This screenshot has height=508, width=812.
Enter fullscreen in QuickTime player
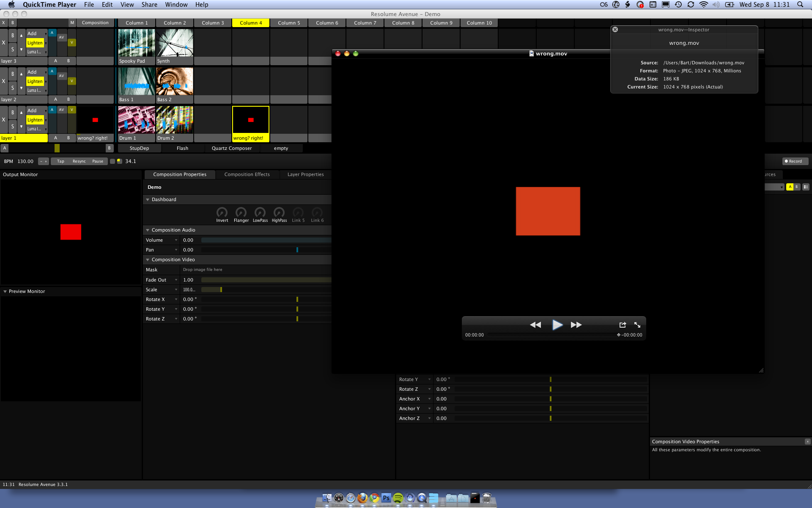(x=637, y=325)
